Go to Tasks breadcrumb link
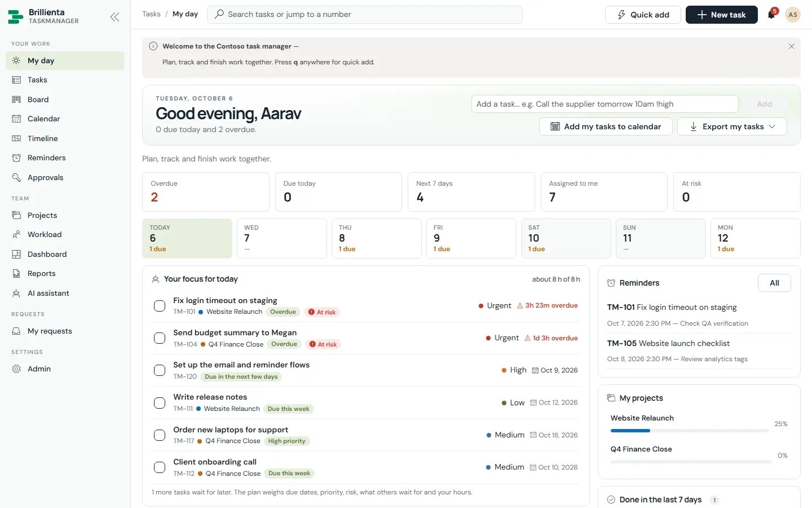This screenshot has width=812, height=508. [x=151, y=14]
